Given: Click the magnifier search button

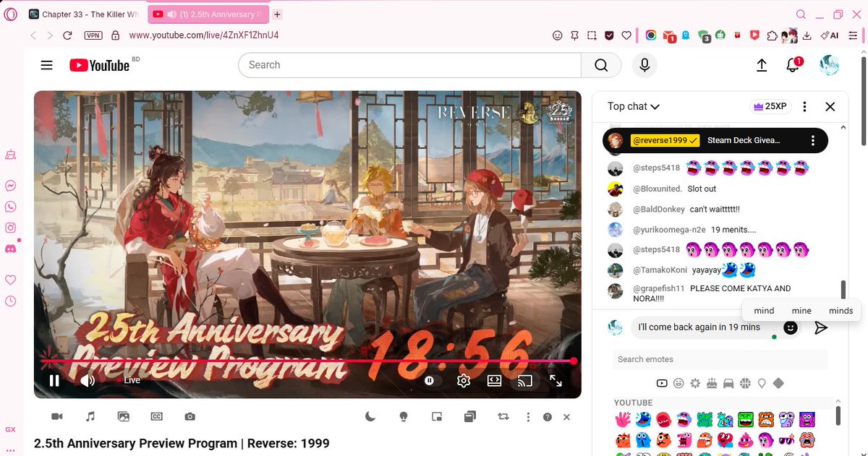Looking at the screenshot, I should click(601, 65).
